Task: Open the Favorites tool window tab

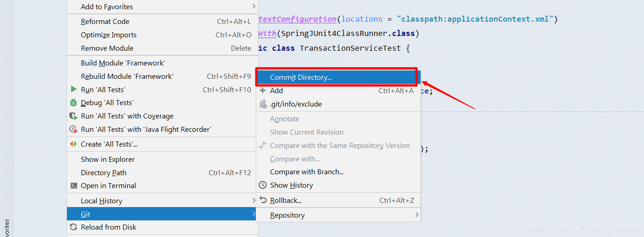Action: pyautogui.click(x=6, y=228)
